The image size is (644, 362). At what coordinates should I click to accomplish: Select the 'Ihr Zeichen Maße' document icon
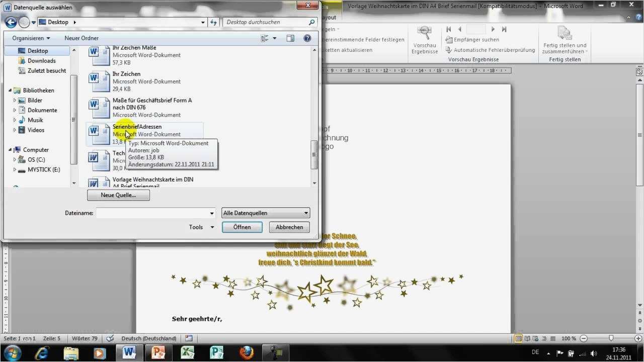tap(99, 56)
